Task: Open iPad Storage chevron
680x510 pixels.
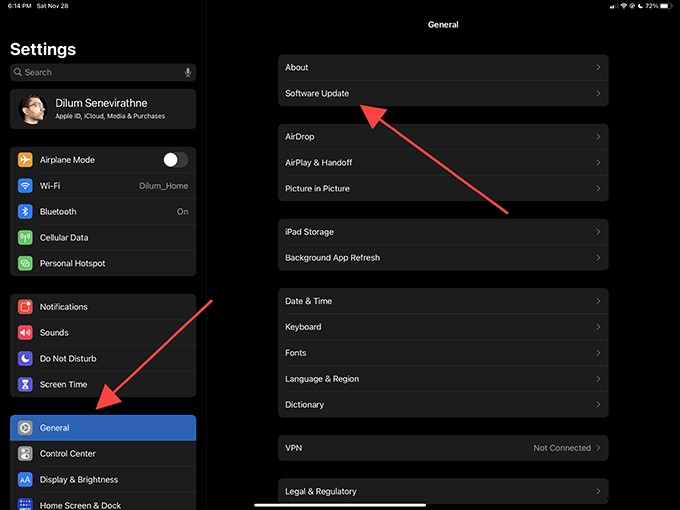Action: [598, 232]
